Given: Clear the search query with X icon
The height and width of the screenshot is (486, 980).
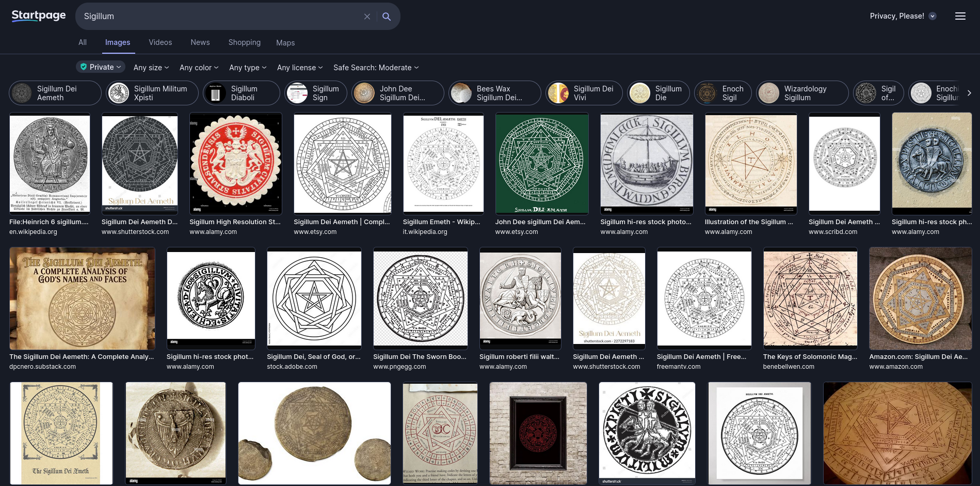Looking at the screenshot, I should (x=367, y=17).
